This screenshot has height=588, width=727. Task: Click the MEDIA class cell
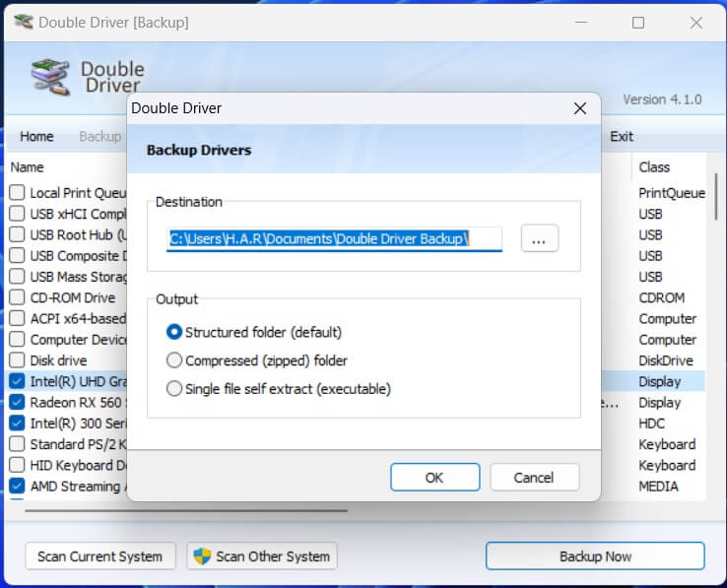[658, 486]
